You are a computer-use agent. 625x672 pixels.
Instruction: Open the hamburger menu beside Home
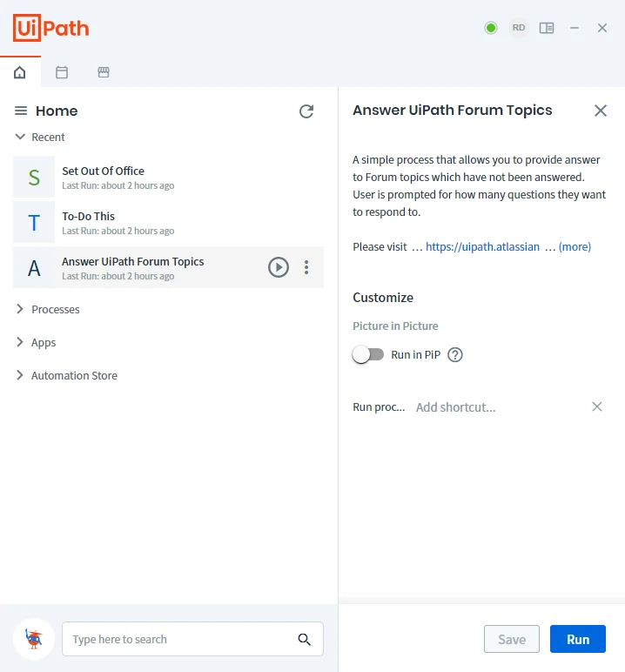click(21, 111)
